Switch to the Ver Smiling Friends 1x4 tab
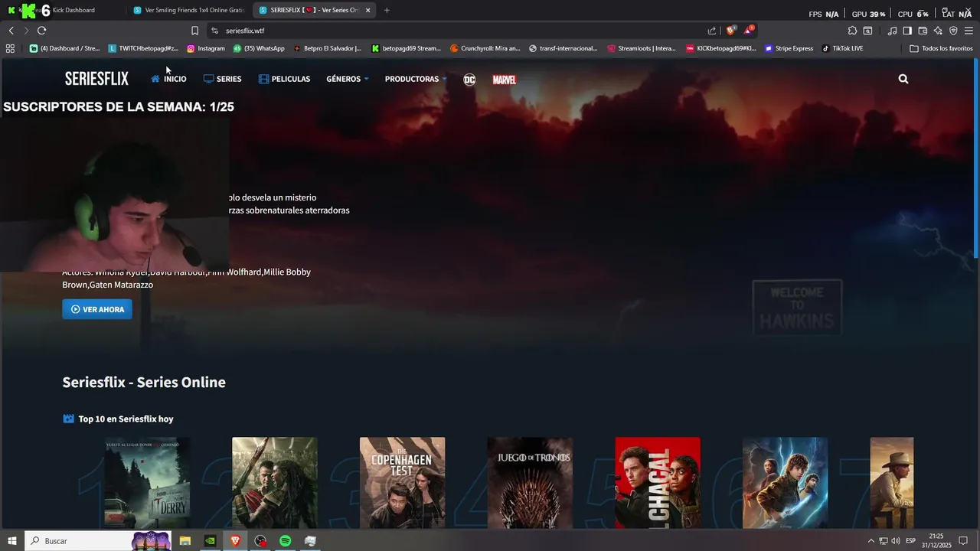980x551 pixels. (x=188, y=10)
